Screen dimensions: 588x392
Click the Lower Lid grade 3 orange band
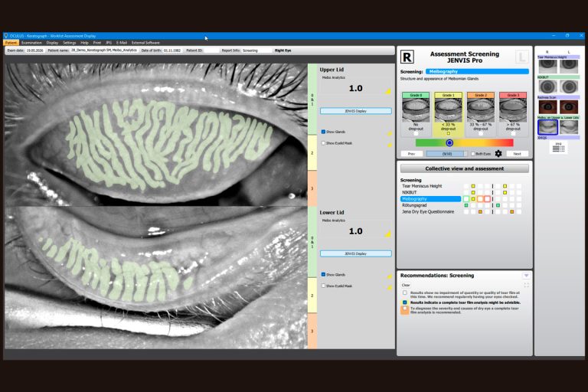coord(312,331)
